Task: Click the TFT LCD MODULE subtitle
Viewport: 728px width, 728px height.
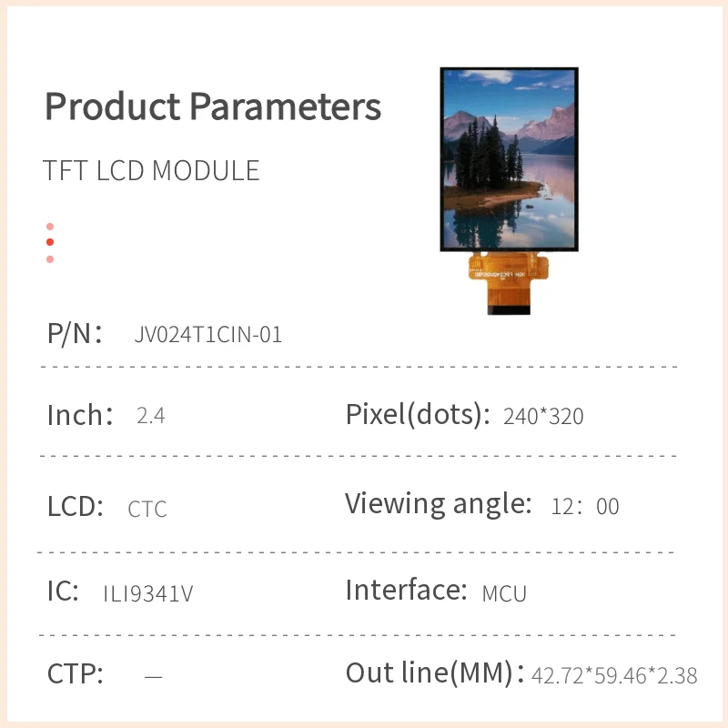Action: pyautogui.click(x=151, y=170)
